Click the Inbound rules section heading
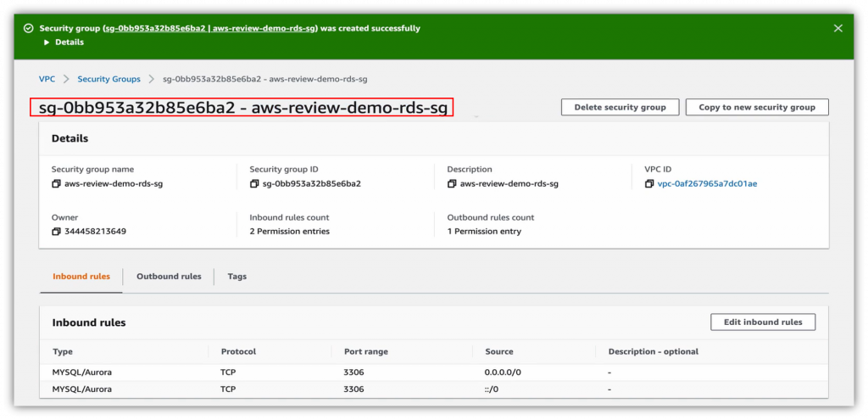 click(x=88, y=322)
